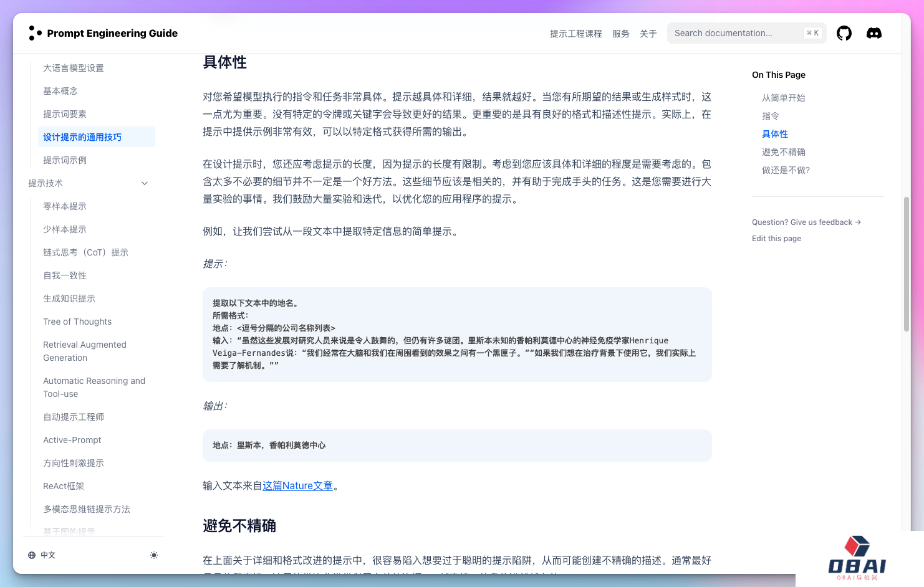Click the OBAI watermark logo

point(857,558)
